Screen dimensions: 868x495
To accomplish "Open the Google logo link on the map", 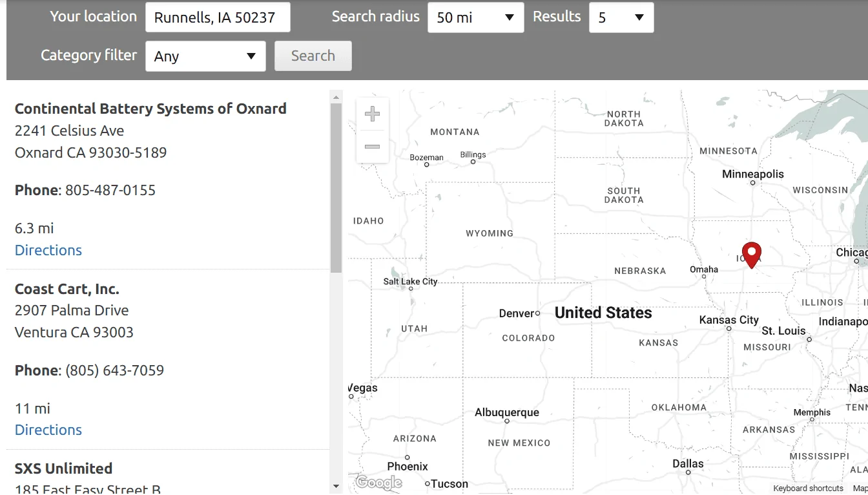I will tap(378, 482).
